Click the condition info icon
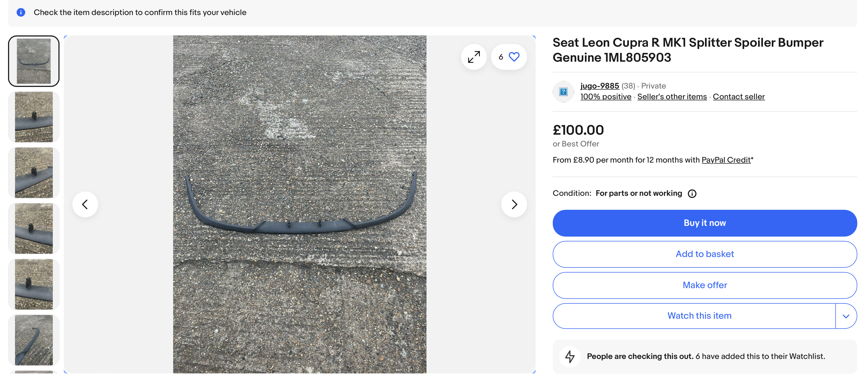 (692, 193)
